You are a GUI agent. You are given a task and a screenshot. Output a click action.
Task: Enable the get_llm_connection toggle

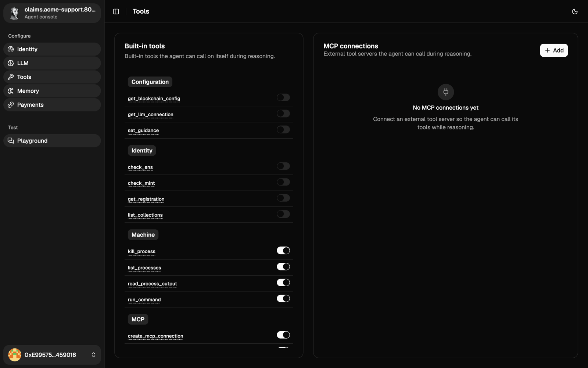point(283,113)
